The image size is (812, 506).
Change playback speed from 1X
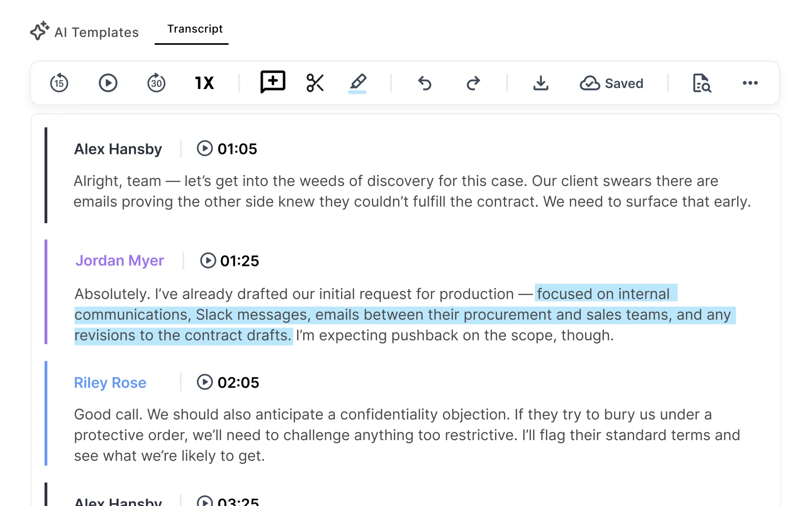[x=204, y=83]
